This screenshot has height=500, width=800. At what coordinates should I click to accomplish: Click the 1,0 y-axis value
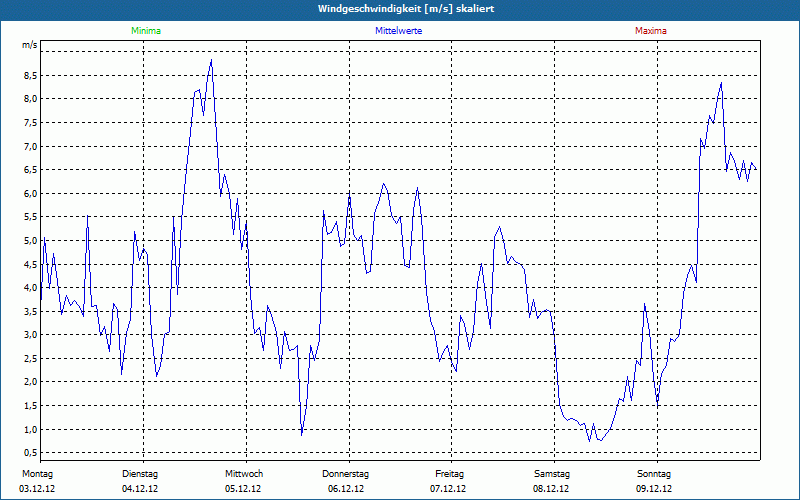[x=30, y=429]
